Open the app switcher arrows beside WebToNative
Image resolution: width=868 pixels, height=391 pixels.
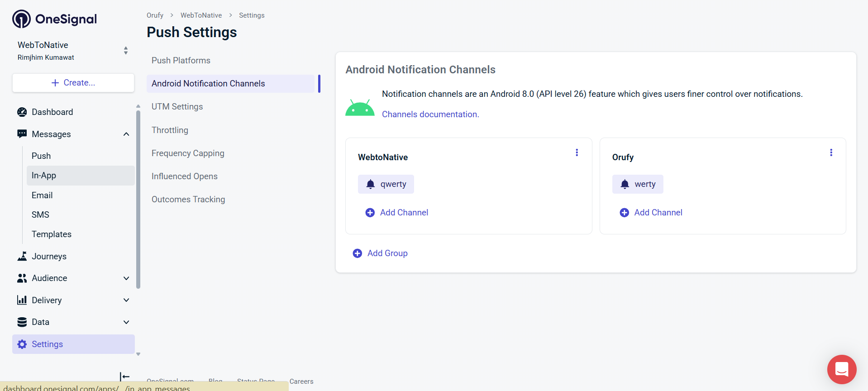click(126, 50)
